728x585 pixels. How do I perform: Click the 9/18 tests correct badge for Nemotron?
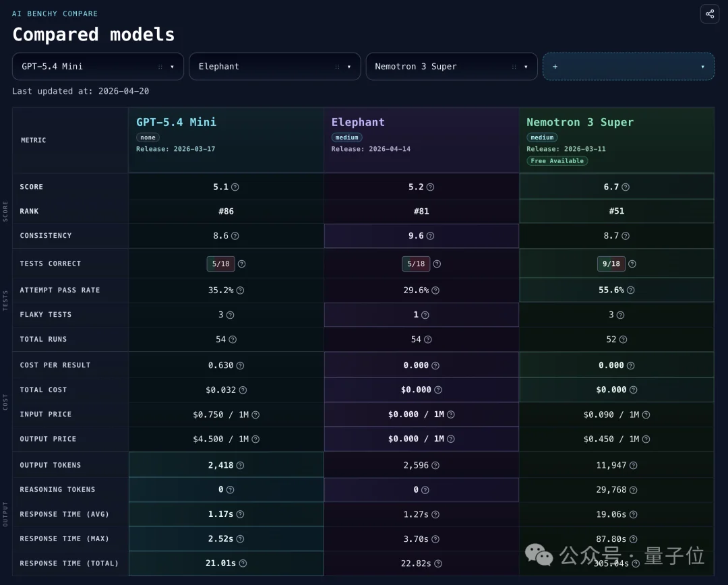(611, 264)
